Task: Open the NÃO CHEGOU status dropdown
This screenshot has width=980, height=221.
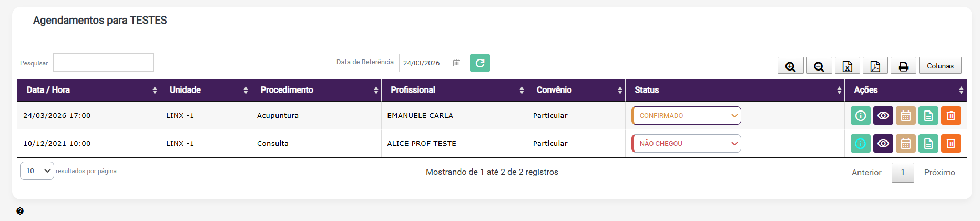Action: click(686, 144)
